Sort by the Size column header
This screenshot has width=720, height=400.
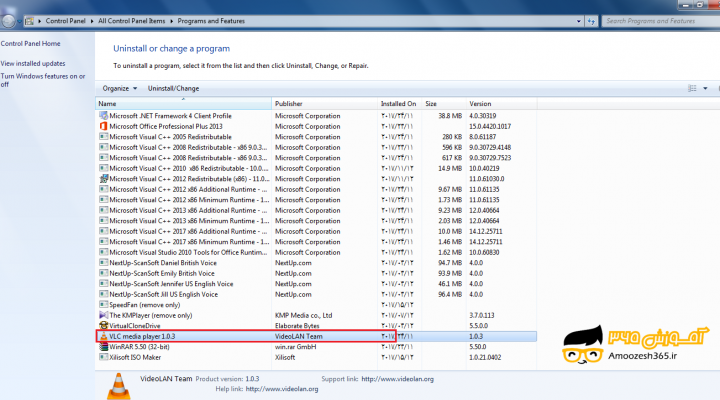click(x=444, y=104)
